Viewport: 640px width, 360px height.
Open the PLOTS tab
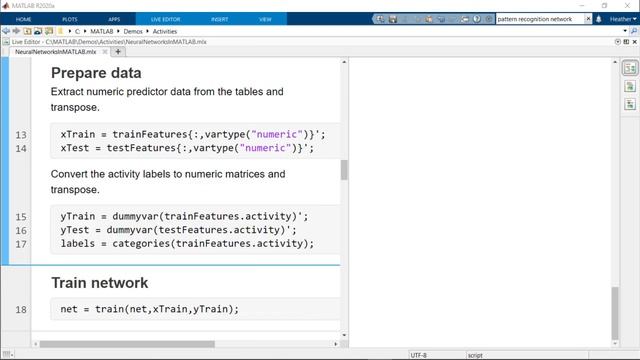(x=70, y=19)
